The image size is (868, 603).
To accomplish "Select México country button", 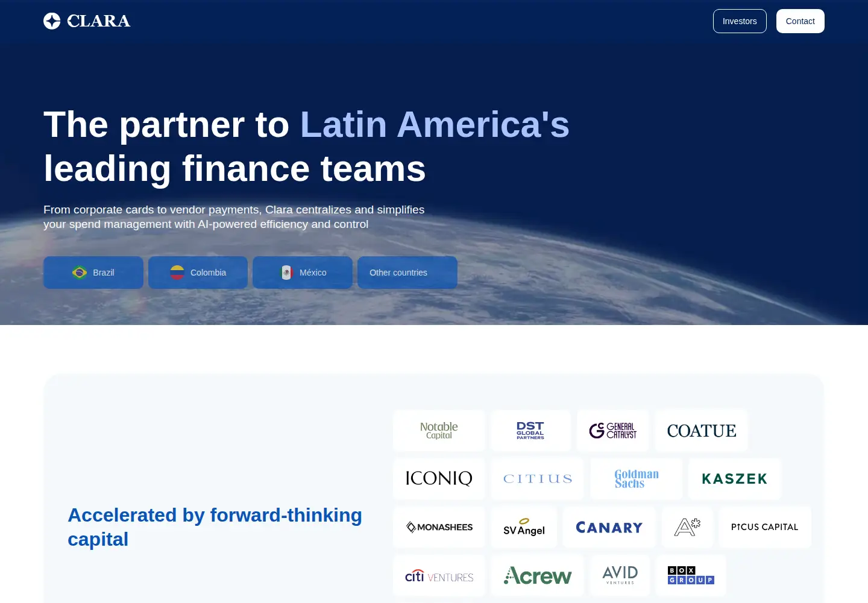I will 303,273.
